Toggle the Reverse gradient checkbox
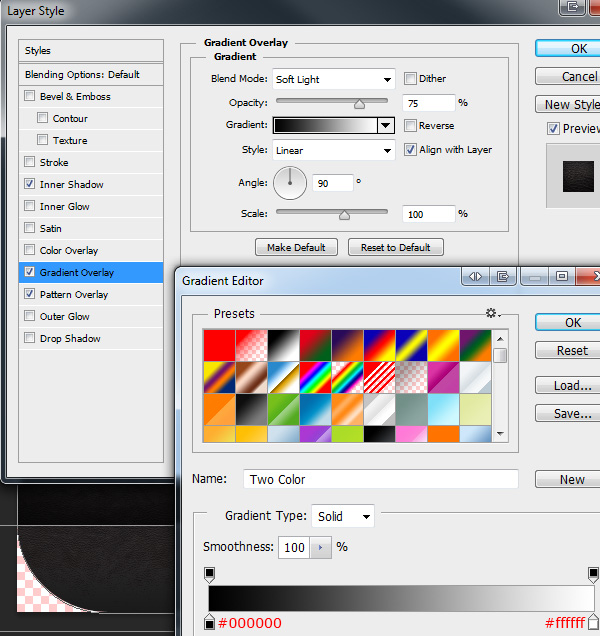600x636 pixels. tap(410, 125)
